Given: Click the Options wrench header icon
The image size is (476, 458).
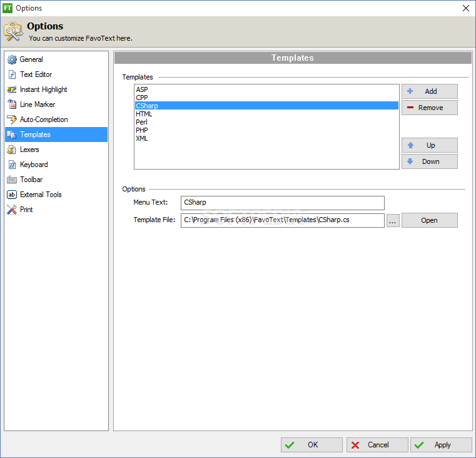Looking at the screenshot, I should point(13,31).
